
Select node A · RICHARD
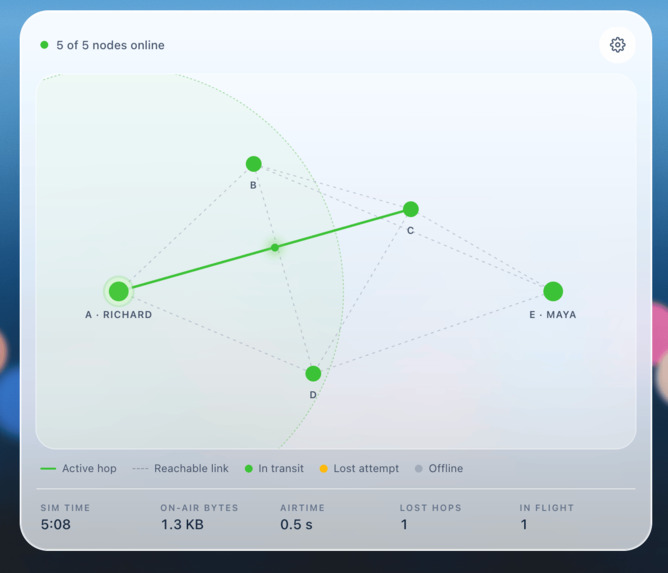click(119, 291)
